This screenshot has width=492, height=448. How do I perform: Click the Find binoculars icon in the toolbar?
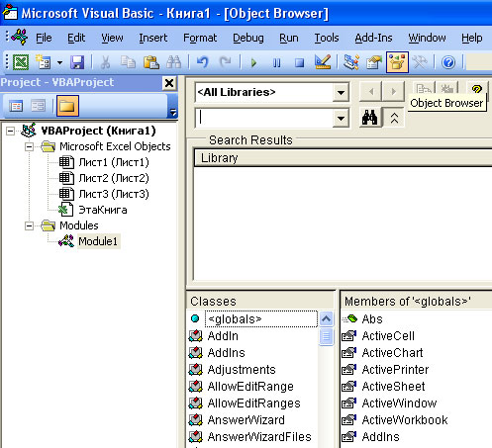174,62
